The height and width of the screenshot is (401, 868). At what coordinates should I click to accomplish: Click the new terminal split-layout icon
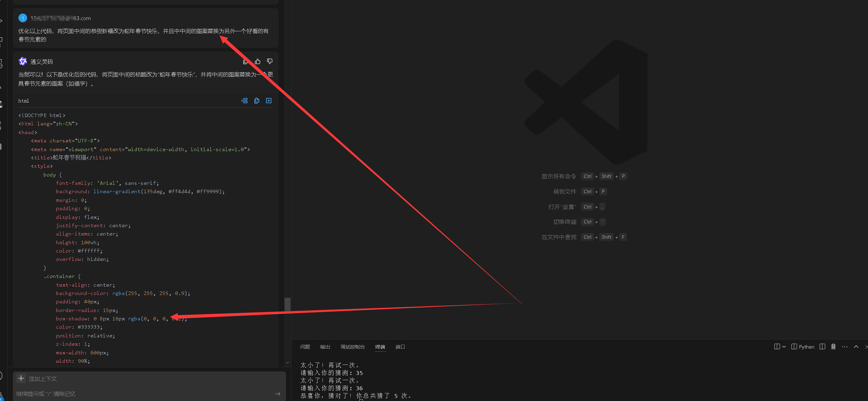[777, 347]
